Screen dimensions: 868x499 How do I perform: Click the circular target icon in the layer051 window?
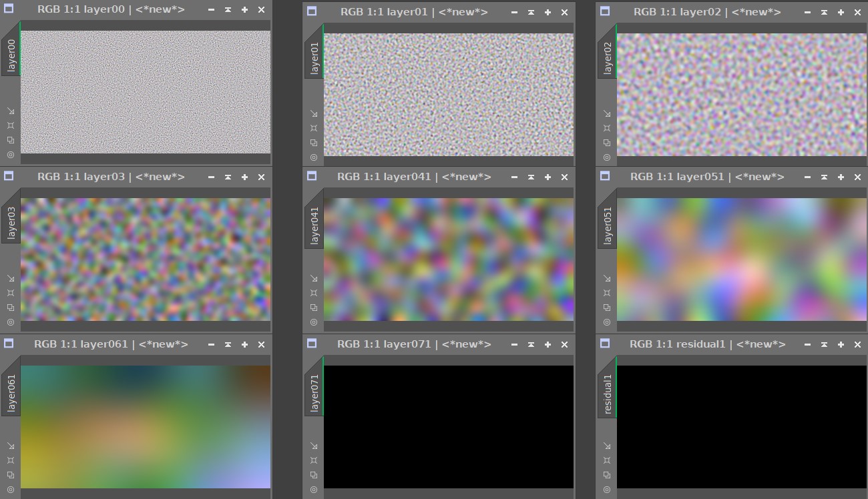(607, 322)
